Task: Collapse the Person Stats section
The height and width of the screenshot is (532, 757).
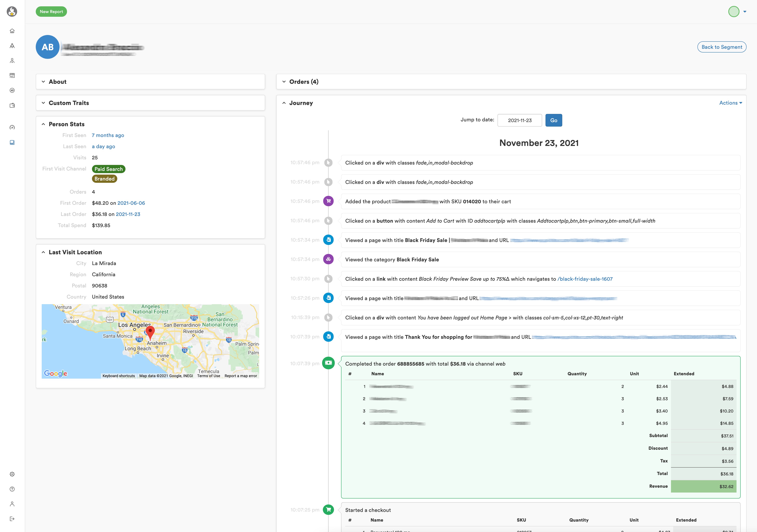Action: coord(66,124)
